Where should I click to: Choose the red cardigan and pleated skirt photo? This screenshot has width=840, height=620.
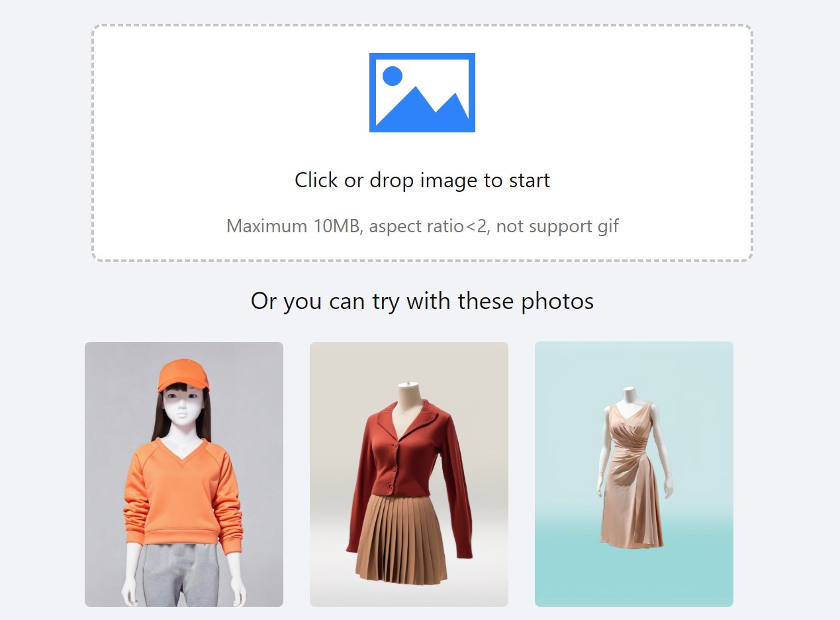(x=409, y=474)
